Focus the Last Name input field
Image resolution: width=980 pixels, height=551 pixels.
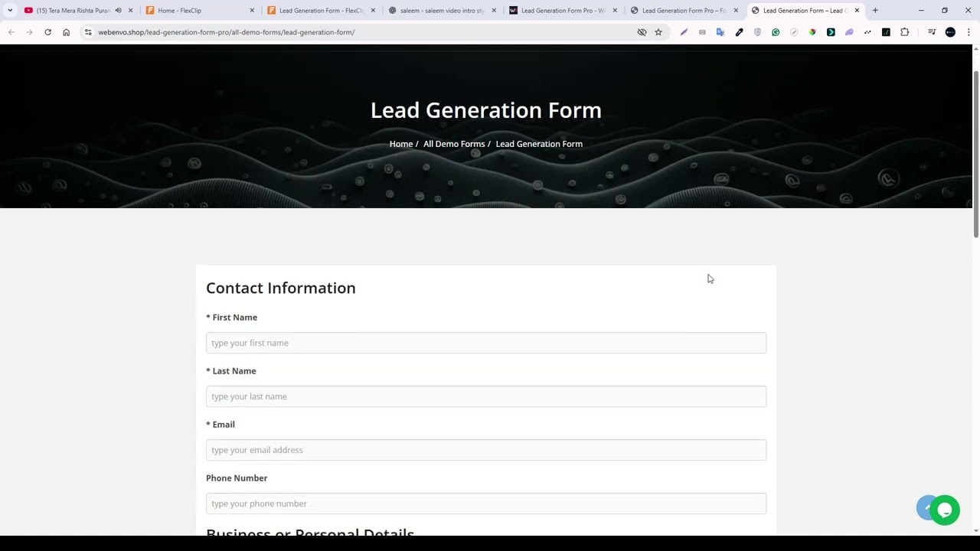point(486,396)
